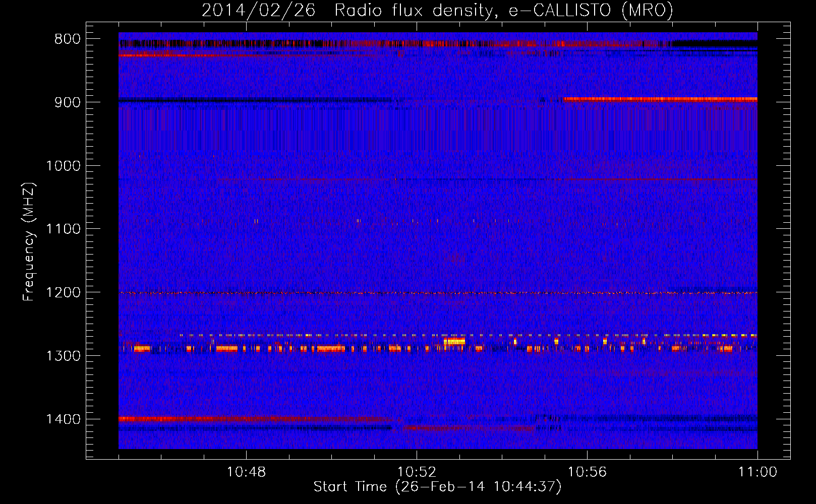
Task: Click the 1100 frequency tick label
Action: click(x=63, y=229)
